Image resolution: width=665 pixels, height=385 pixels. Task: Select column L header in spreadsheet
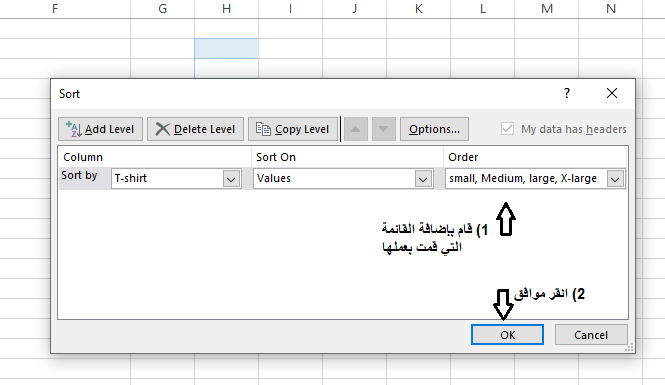483,9
